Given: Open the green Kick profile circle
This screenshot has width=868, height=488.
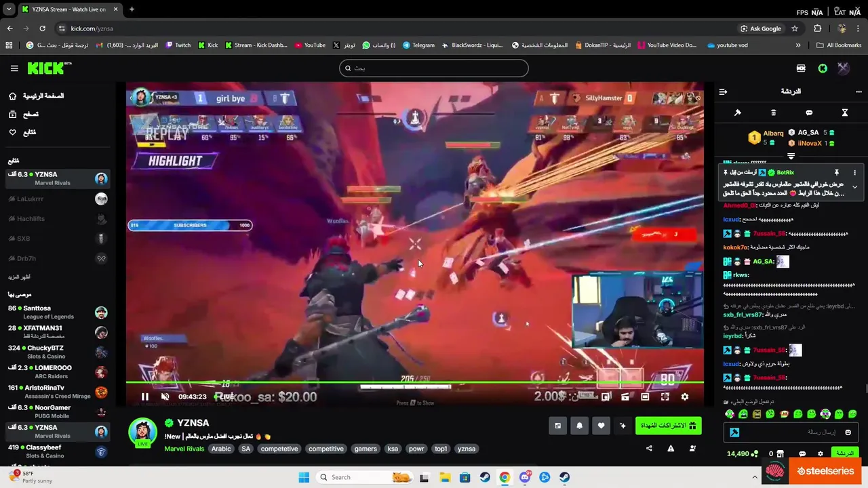Looking at the screenshot, I should pos(823,68).
